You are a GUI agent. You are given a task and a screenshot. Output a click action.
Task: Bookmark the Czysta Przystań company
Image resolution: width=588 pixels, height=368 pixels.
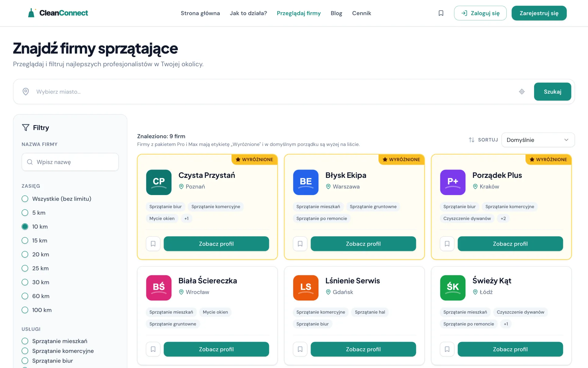153,244
